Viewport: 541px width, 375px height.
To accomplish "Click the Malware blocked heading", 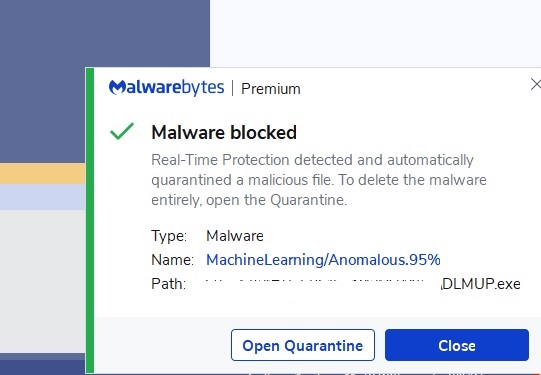I will click(x=224, y=132).
